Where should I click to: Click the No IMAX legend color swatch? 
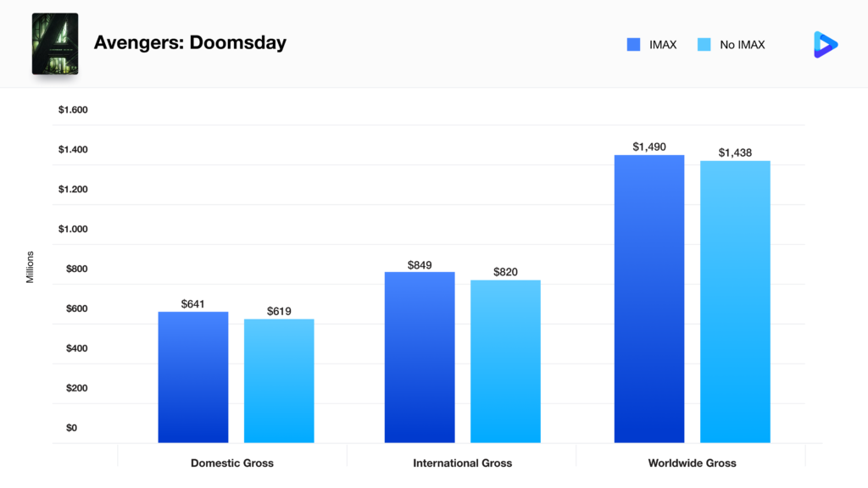tap(704, 44)
